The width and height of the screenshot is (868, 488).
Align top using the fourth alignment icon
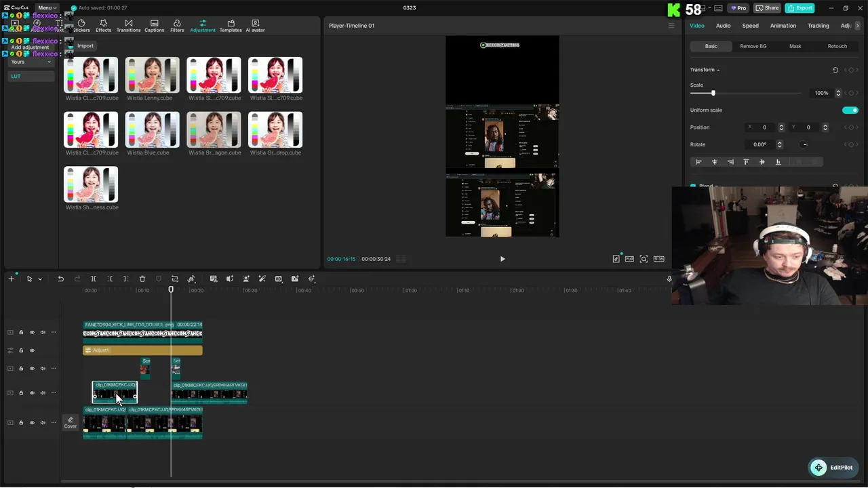746,162
